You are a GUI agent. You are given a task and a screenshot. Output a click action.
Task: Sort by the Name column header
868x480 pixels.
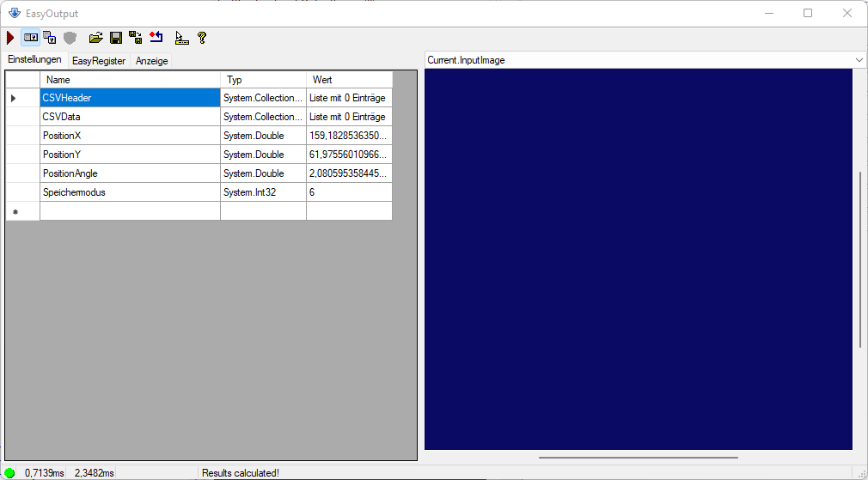[x=130, y=80]
